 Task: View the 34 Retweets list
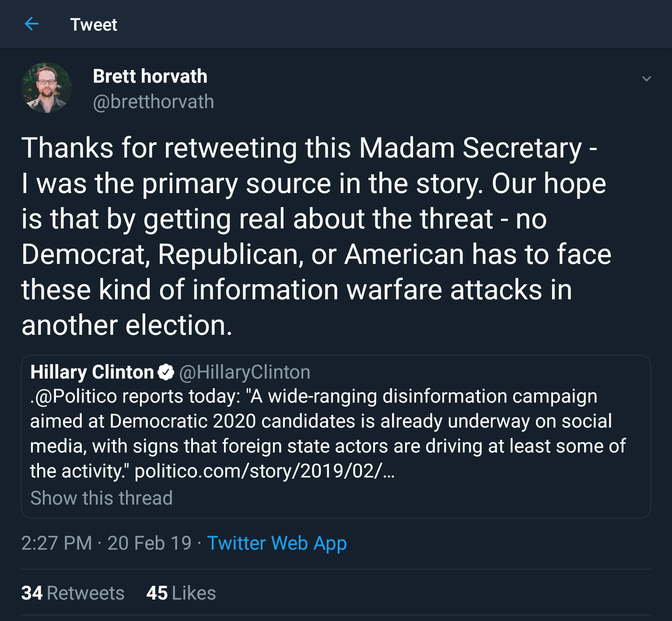coord(73,593)
